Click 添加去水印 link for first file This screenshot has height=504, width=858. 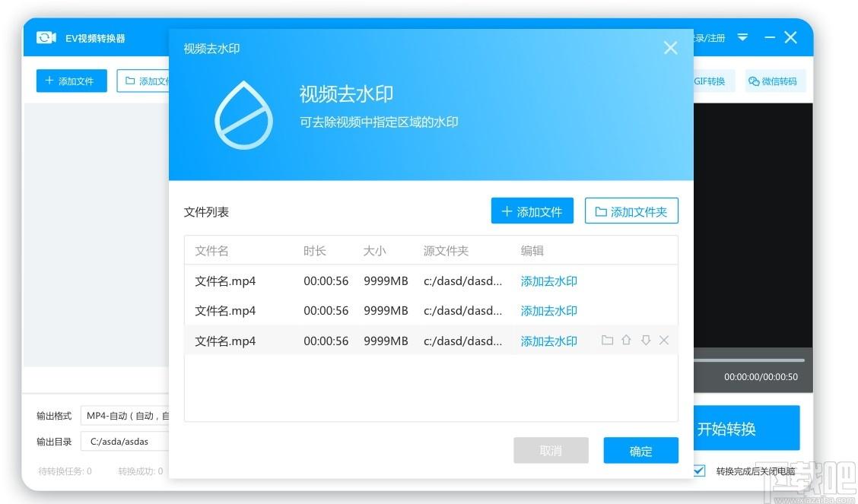[x=548, y=281]
